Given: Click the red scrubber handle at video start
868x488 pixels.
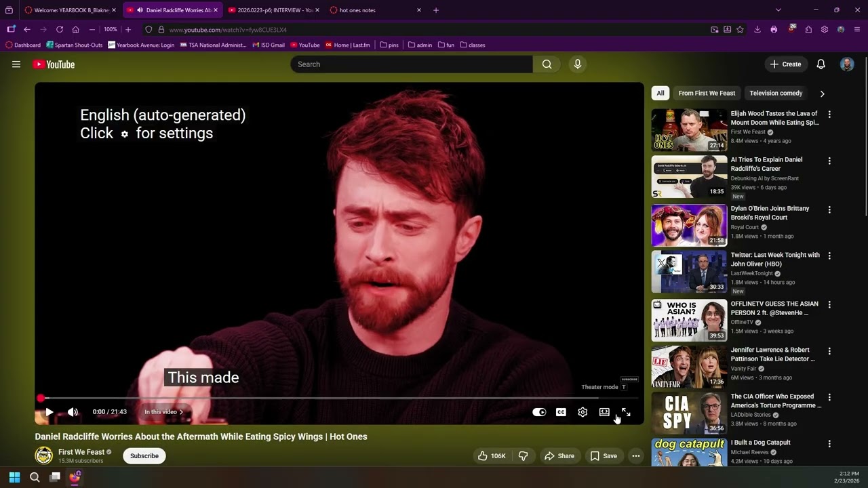Looking at the screenshot, I should click(x=41, y=399).
